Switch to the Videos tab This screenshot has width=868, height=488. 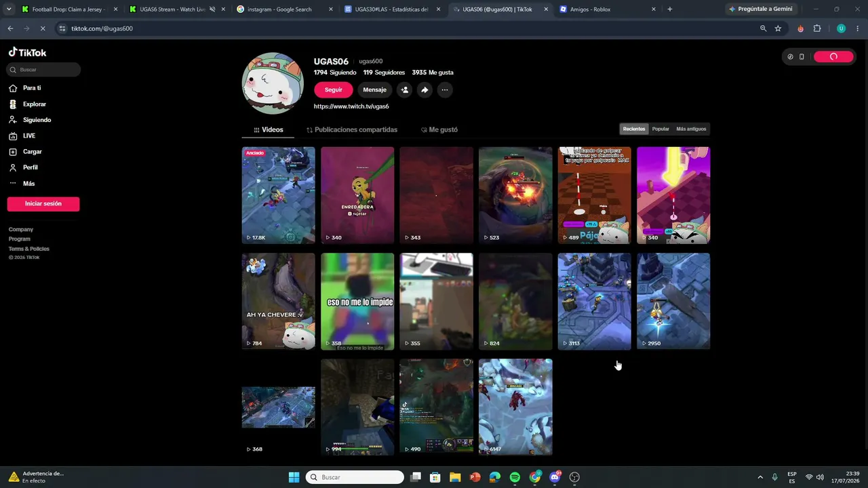click(x=269, y=129)
